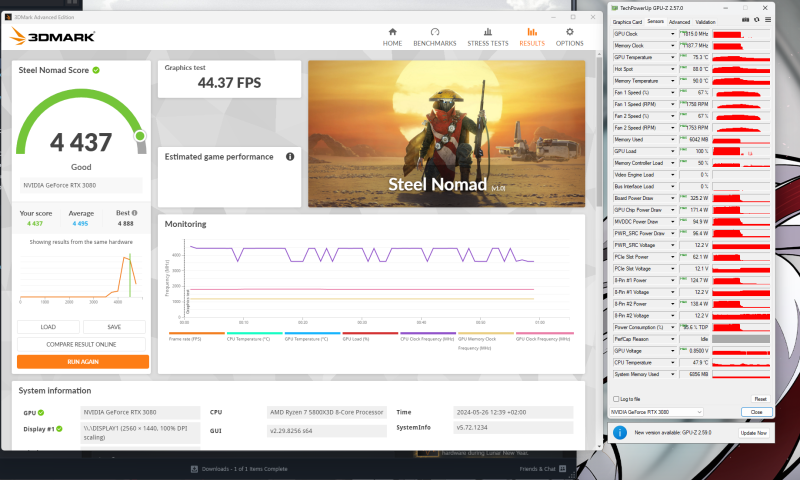Click the 3DMark title bar app icon

pyautogui.click(x=8, y=17)
